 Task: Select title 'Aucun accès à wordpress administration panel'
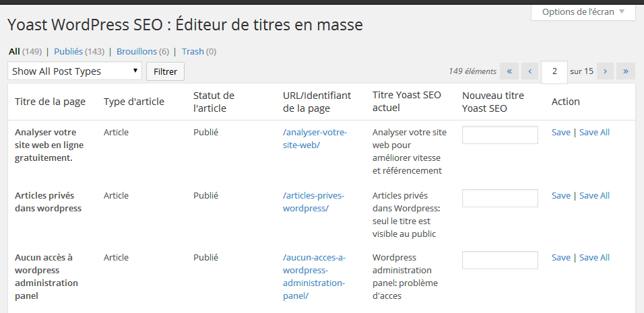point(46,276)
